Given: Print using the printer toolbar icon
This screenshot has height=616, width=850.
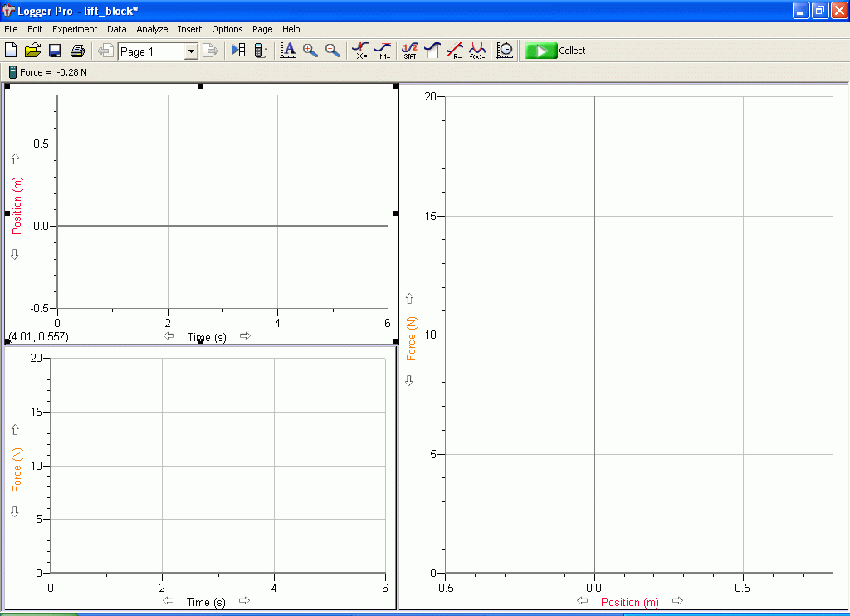Looking at the screenshot, I should point(77,51).
